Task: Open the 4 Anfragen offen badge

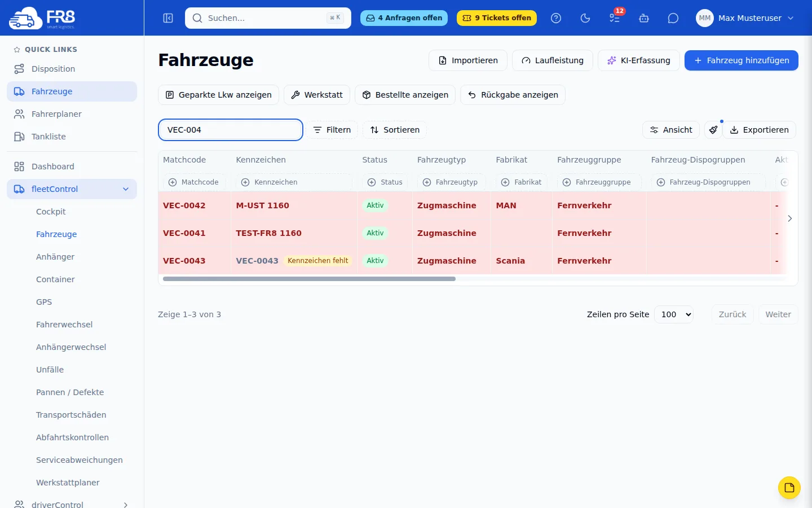Action: 404,18
